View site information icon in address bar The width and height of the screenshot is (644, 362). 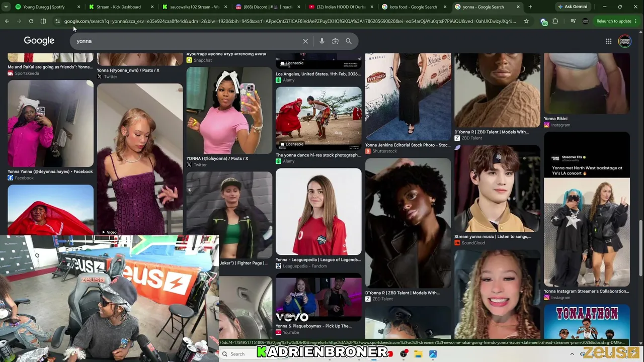[x=57, y=21]
